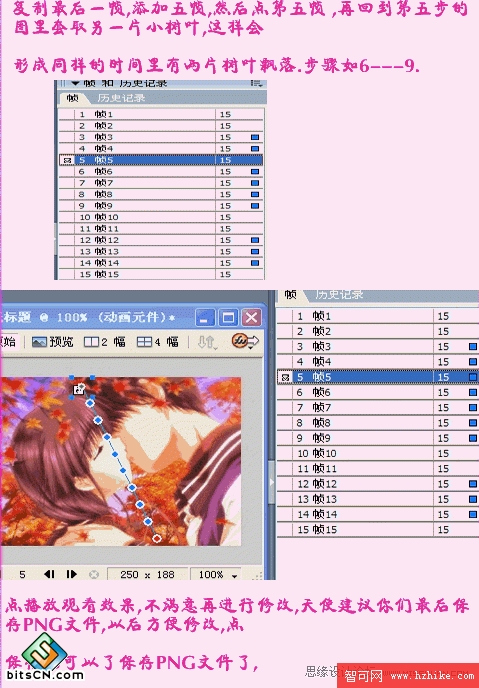Screen dimensions: 479x688
Task: Switch to the 2-Up (2 幅) view
Action: click(104, 341)
